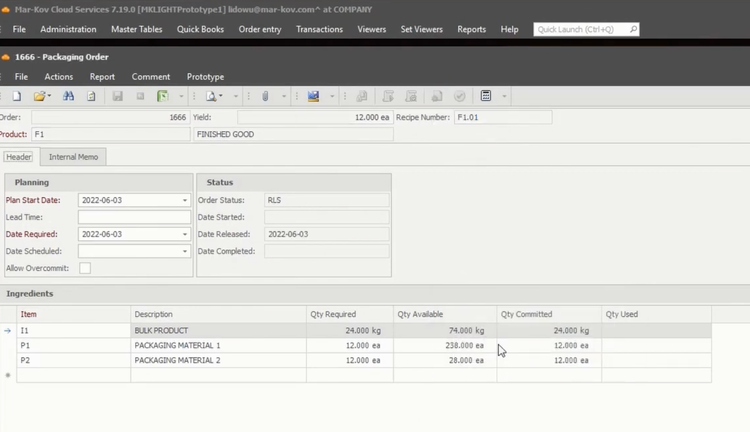Click the Description column header

coord(154,314)
